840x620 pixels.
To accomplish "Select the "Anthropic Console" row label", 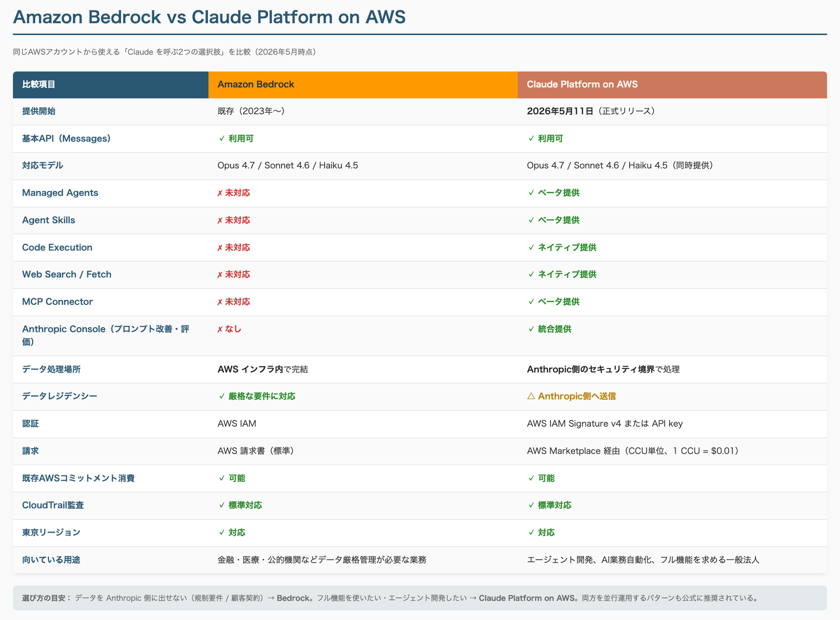I will [105, 335].
